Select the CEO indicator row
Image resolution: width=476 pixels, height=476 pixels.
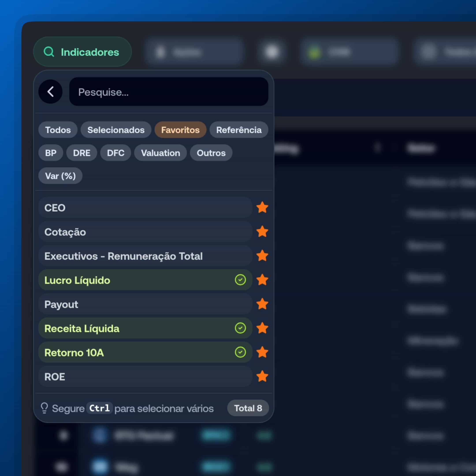(145, 207)
